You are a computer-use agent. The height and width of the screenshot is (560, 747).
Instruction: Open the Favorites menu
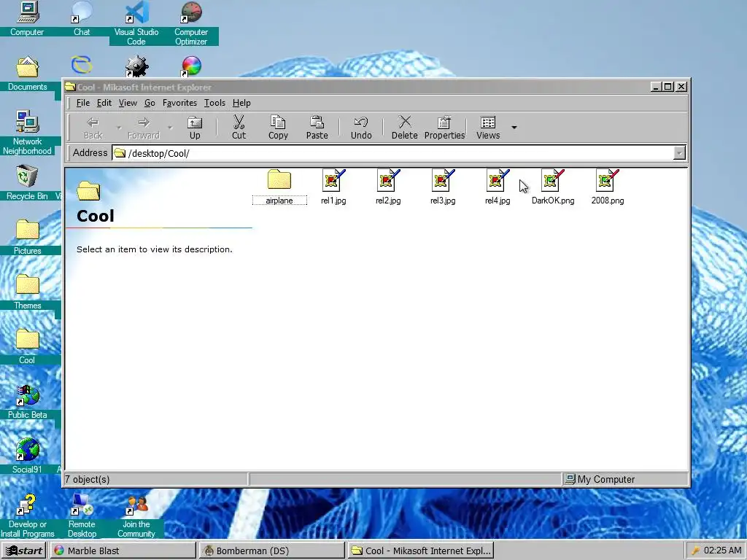(x=179, y=103)
